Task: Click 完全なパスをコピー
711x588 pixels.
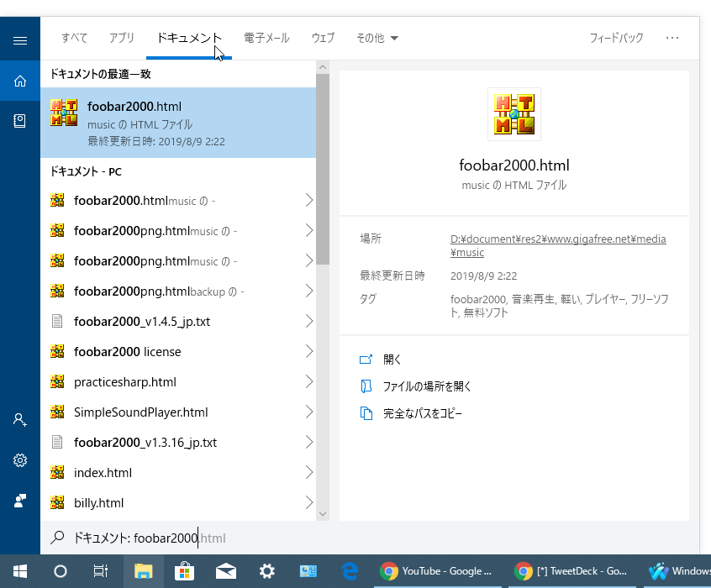Action: coord(423,413)
